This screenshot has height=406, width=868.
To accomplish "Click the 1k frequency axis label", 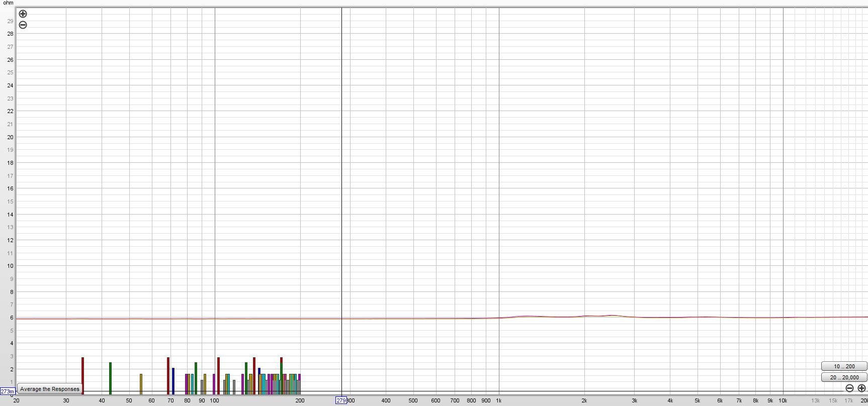I will coord(499,400).
